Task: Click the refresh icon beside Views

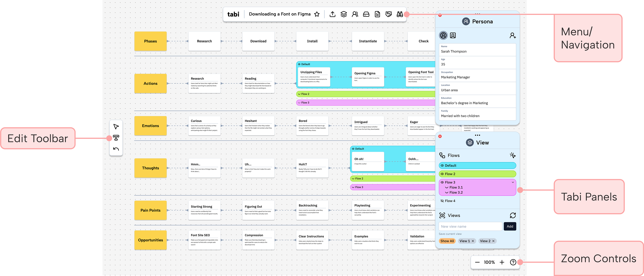Action: click(x=513, y=215)
